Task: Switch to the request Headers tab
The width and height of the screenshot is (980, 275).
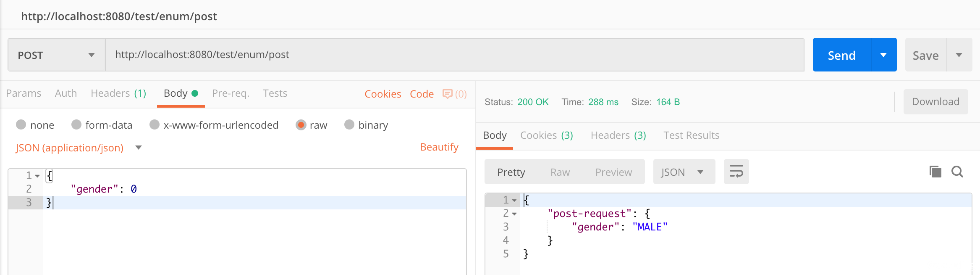Action: click(x=118, y=93)
